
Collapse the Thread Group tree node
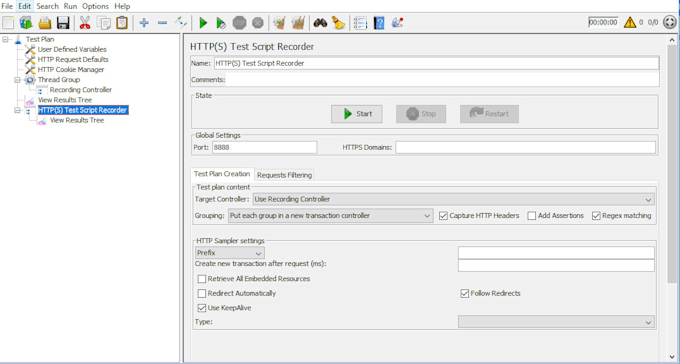coord(17,80)
